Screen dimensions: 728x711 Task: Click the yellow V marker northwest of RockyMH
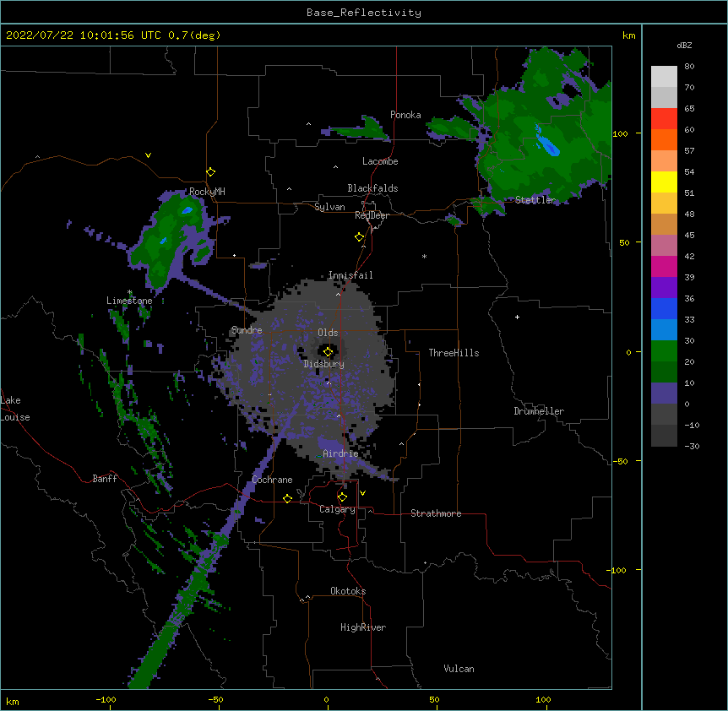tap(148, 155)
